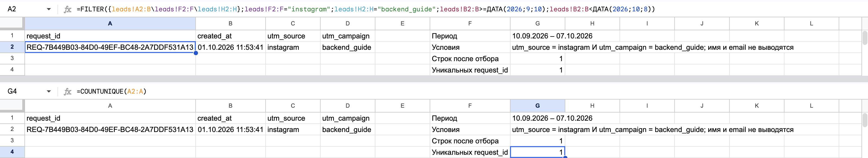Click the fx icon beside the FILTER formula

click(x=67, y=9)
